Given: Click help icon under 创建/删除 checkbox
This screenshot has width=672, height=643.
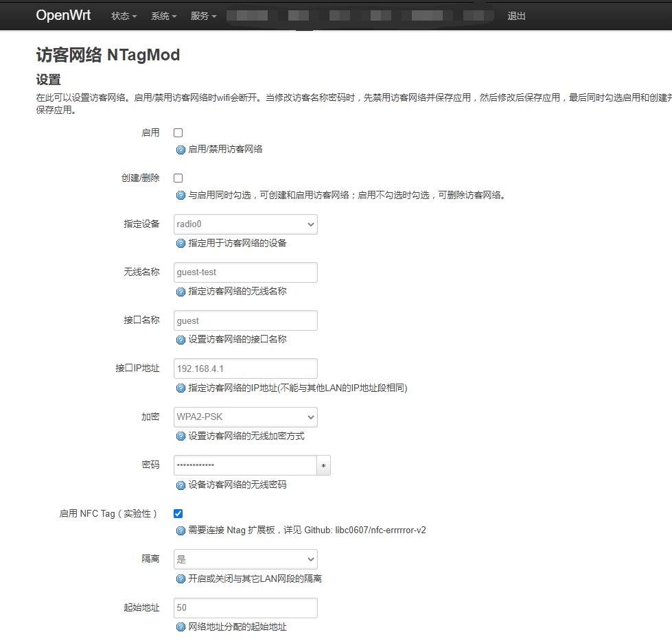Looking at the screenshot, I should pos(181,196).
